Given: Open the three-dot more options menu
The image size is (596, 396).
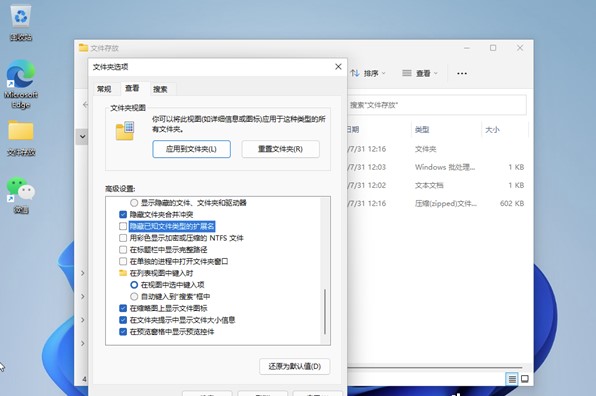Looking at the screenshot, I should pos(462,73).
